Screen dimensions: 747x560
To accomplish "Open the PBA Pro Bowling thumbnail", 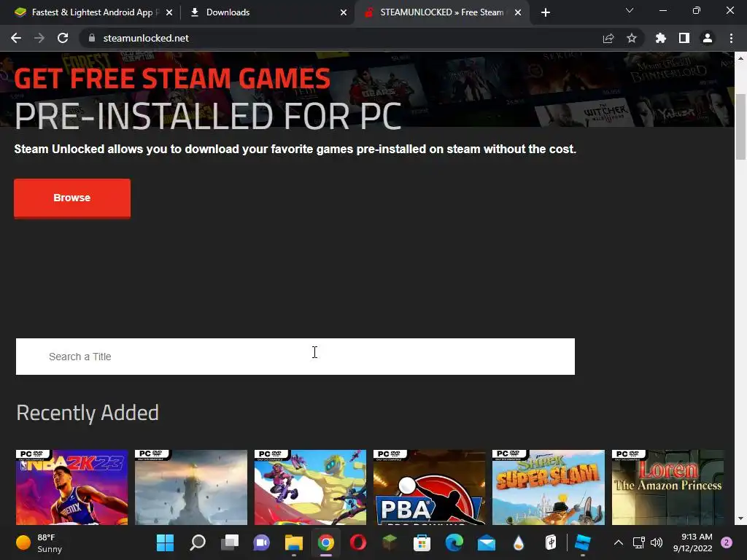I will click(x=429, y=487).
